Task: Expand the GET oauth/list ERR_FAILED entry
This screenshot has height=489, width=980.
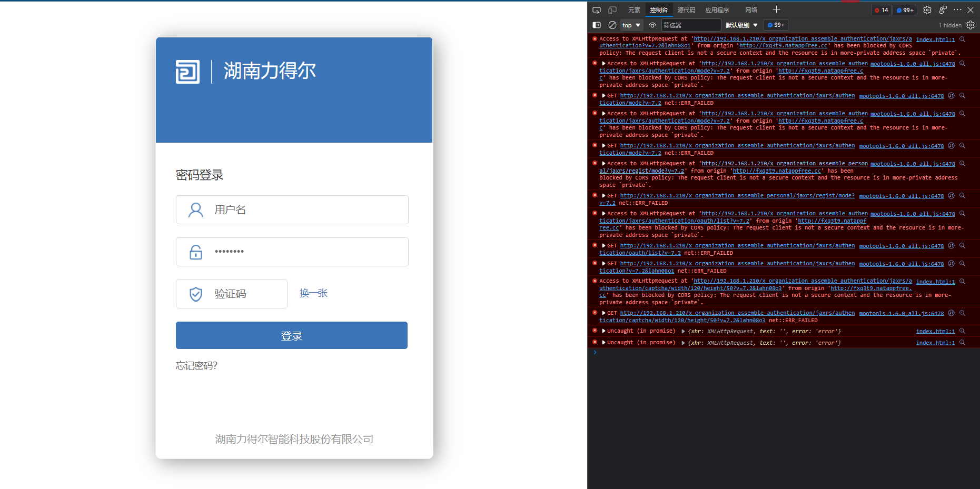Action: [x=604, y=246]
